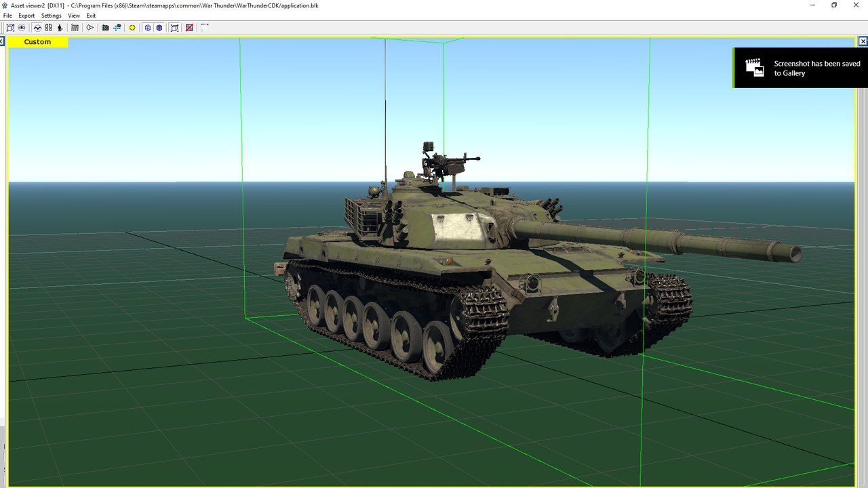868x488 pixels.
Task: Click the yellow circle sun icon
Action: click(x=132, y=28)
